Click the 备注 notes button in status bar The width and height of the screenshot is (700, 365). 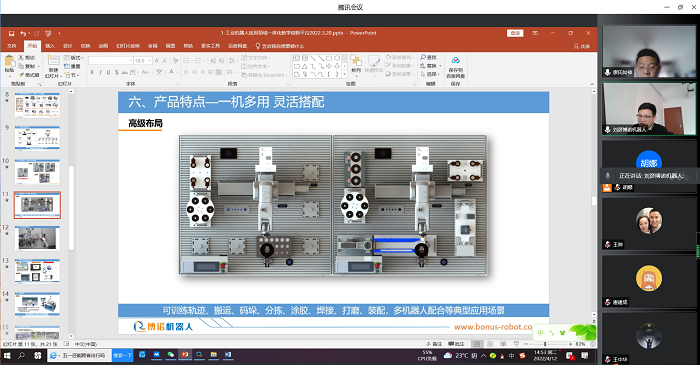pos(434,344)
